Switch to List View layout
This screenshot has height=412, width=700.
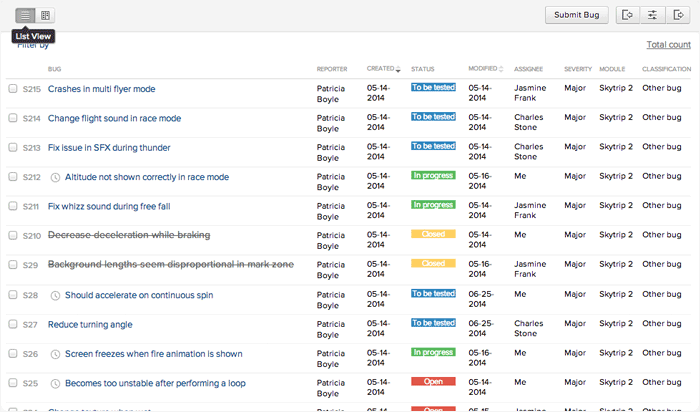[x=25, y=15]
